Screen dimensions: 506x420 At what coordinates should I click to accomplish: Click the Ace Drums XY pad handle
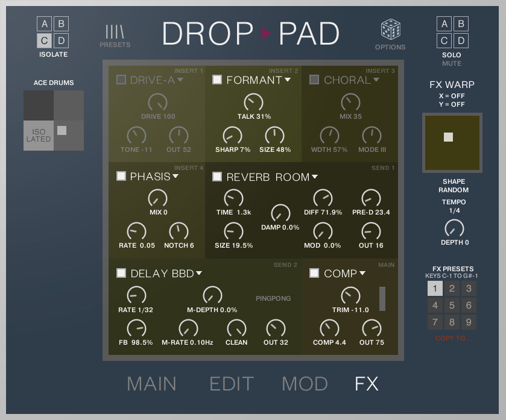click(62, 131)
